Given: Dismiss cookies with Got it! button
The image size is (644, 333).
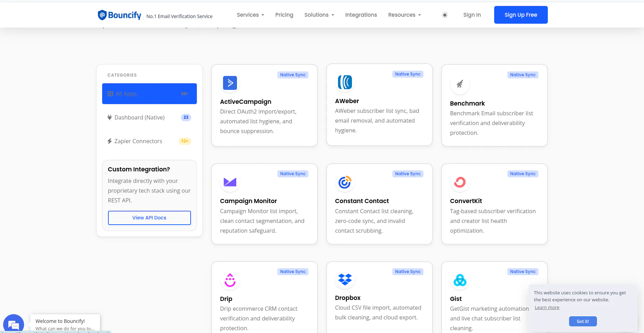Looking at the screenshot, I should point(583,321).
